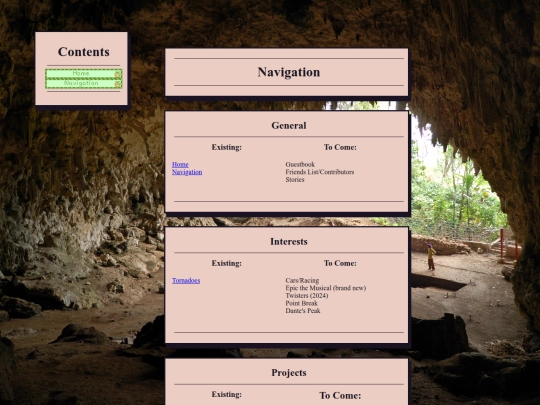
Task: Click the Interests section heading
Action: coord(289,241)
